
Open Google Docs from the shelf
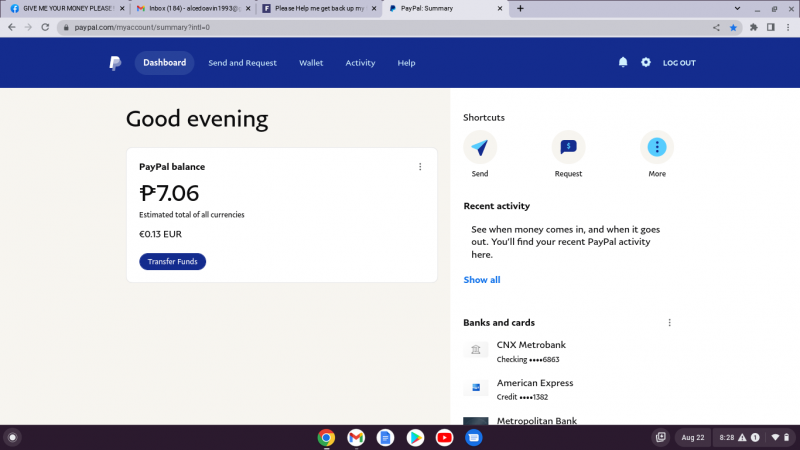pos(385,437)
